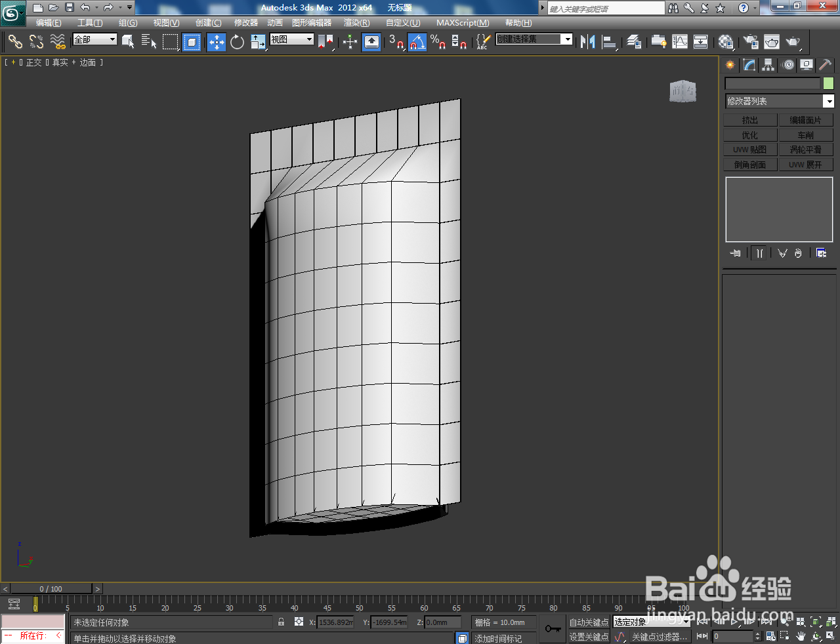Click the Mirror tool icon

[x=588, y=42]
